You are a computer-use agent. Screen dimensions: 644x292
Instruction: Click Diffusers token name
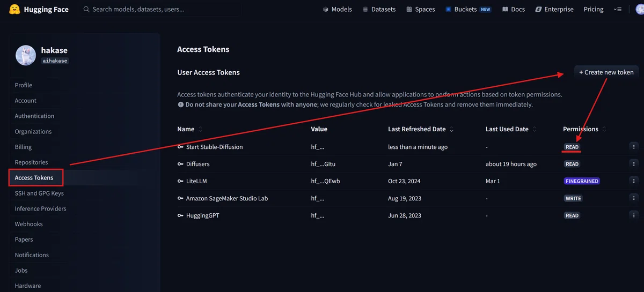click(198, 164)
